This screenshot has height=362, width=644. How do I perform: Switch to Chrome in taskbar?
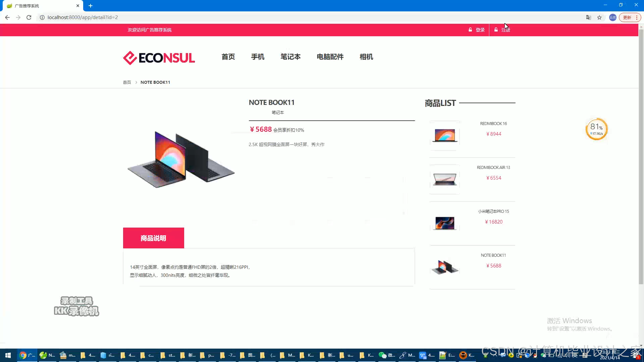pos(27,355)
